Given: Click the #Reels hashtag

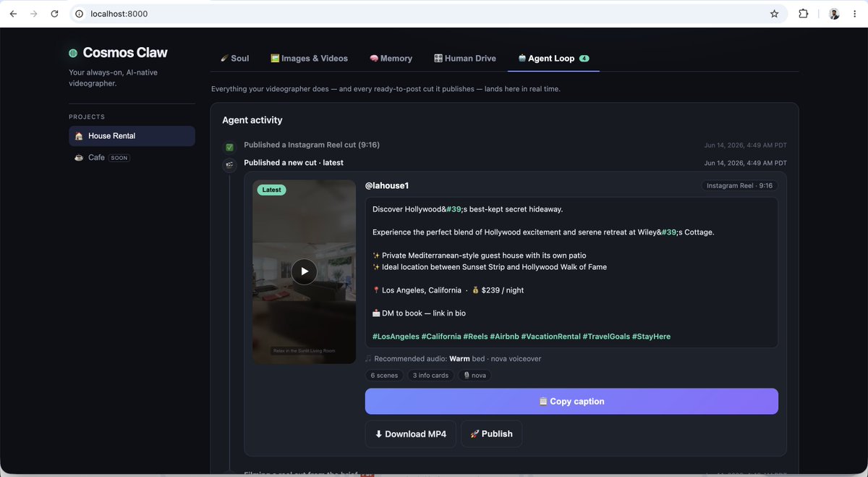Looking at the screenshot, I should pos(475,337).
